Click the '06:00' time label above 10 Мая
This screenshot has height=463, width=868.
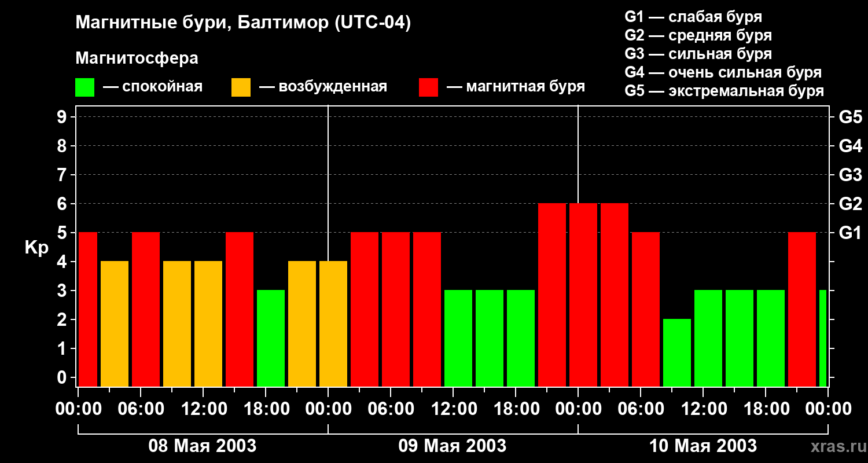641,409
